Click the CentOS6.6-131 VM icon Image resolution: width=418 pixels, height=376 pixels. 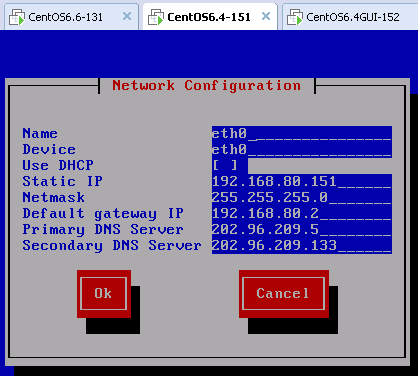click(17, 17)
